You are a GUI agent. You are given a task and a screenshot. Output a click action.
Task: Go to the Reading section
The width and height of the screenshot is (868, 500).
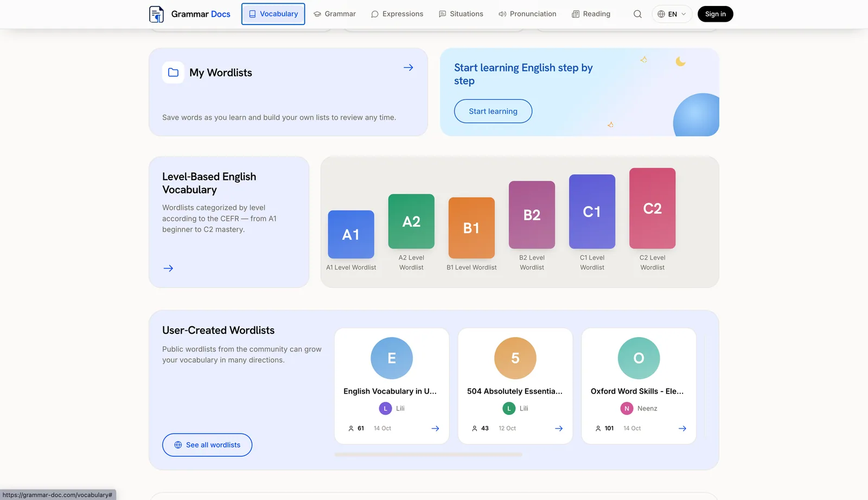591,14
